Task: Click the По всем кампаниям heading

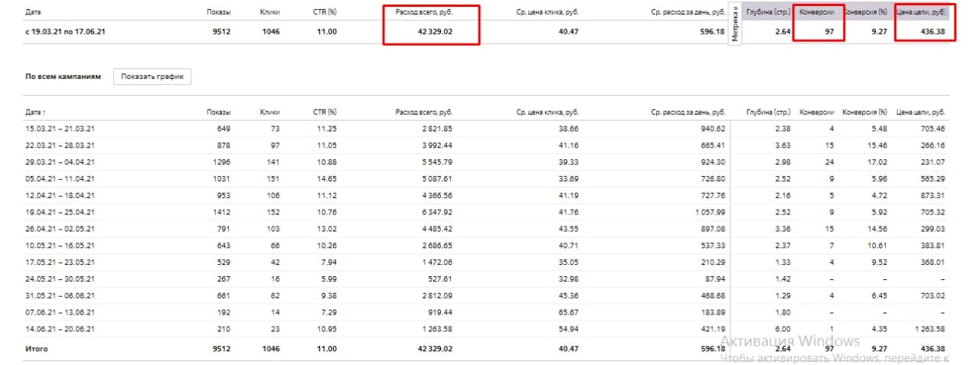Action: (x=63, y=77)
